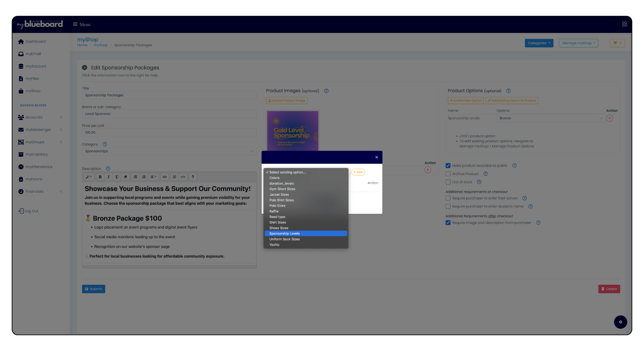Click the insert link icon in editor
644x362 pixels.
click(x=165, y=177)
